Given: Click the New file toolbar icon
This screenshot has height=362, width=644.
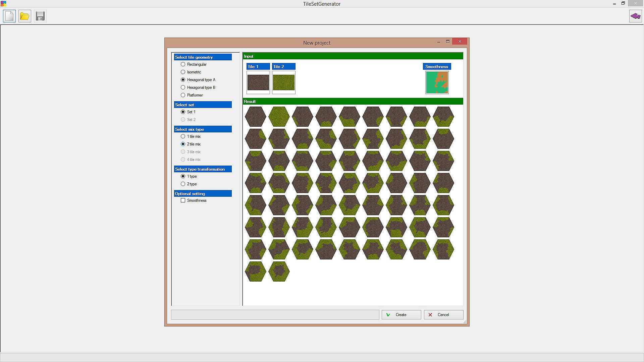Looking at the screenshot, I should tap(9, 16).
